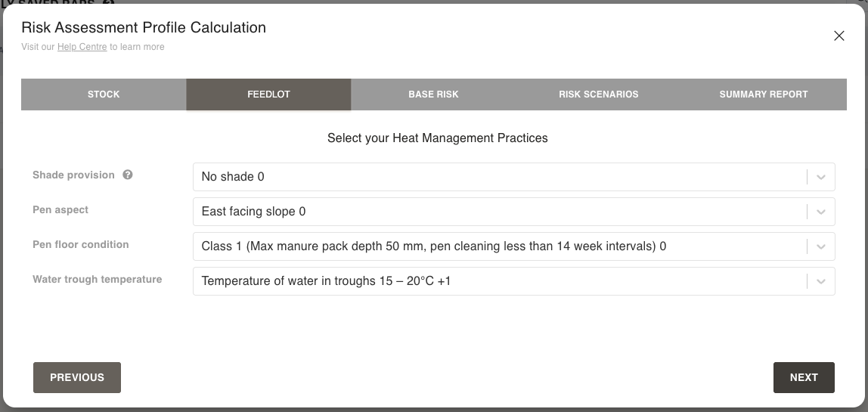Go to the Base Risk tab
868x412 pixels.
[x=433, y=94]
